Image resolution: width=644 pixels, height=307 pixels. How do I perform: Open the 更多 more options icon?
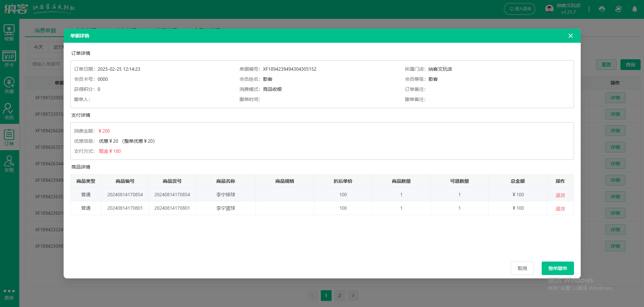[x=9, y=293]
